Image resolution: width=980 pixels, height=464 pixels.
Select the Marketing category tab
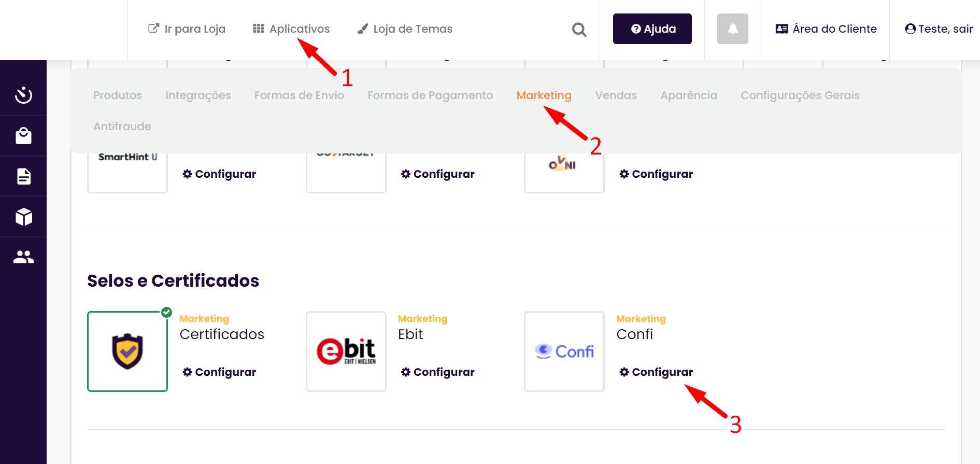544,95
